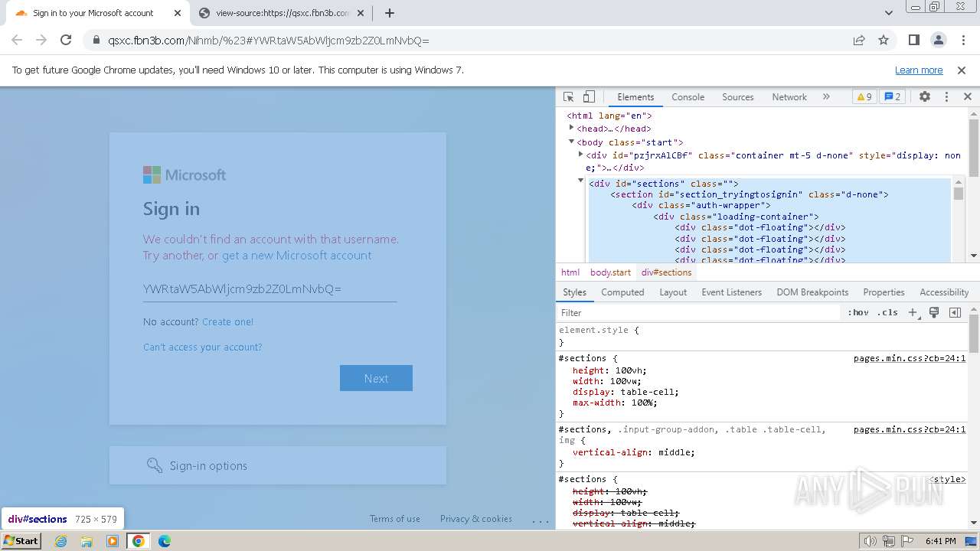Select the div#sections breadcrumb
Image resolution: width=980 pixels, height=551 pixels.
tap(666, 272)
